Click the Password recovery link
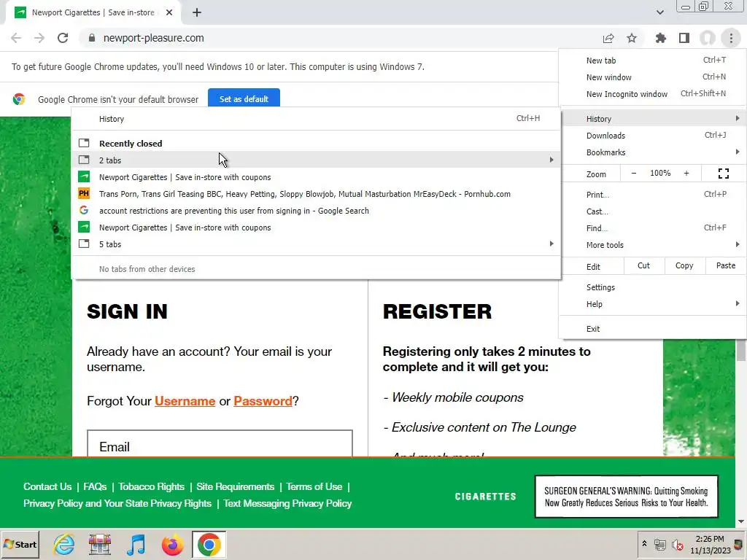Screen dimensions: 747x560 tap(263, 401)
